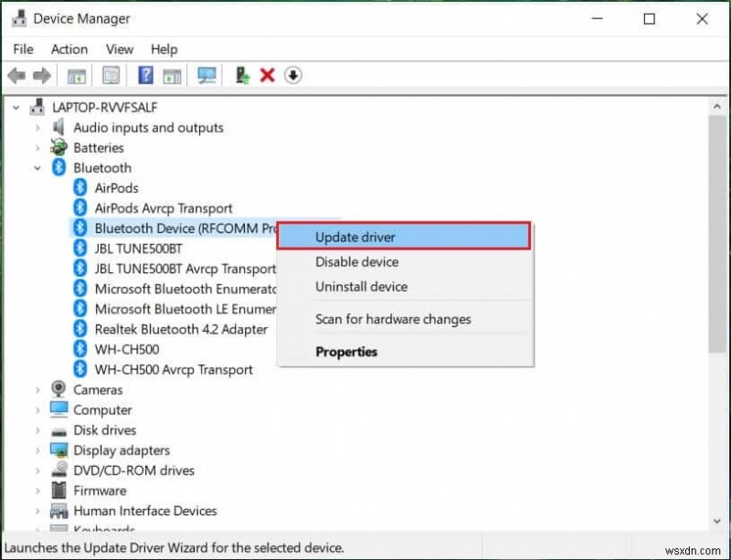Choose Properties from context menu

tap(405, 352)
